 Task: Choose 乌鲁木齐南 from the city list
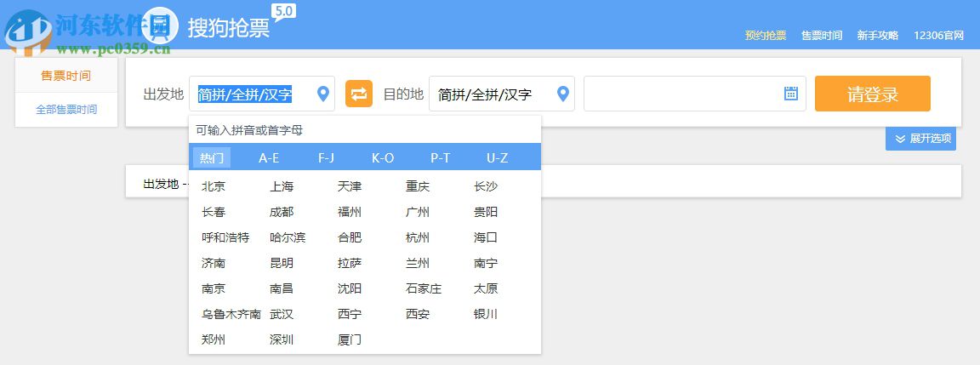coord(231,314)
